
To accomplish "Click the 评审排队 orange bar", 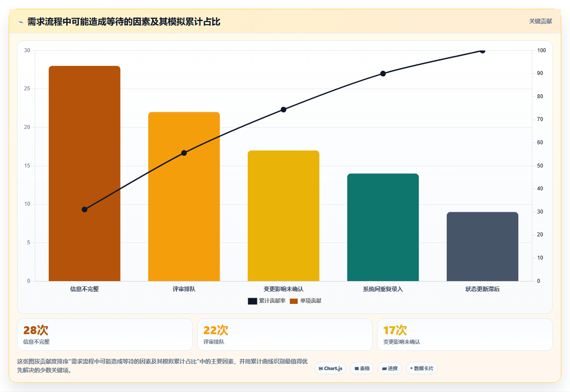I will click(184, 196).
